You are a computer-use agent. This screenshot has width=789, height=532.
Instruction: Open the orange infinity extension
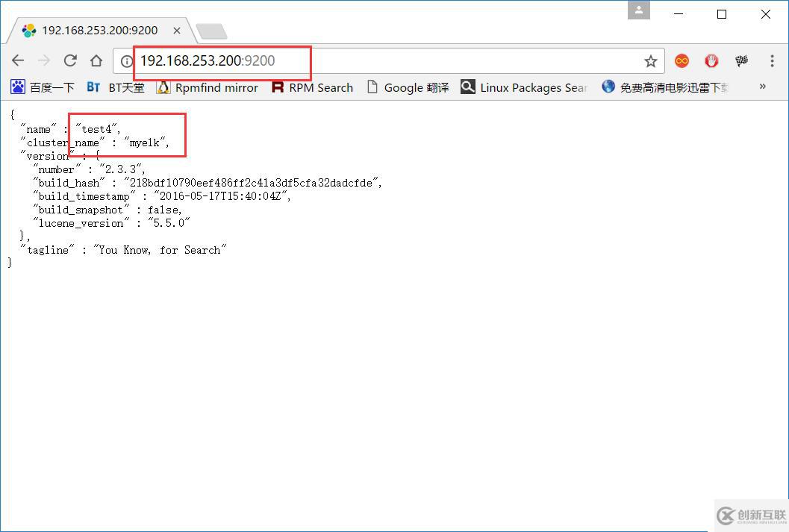coord(682,61)
